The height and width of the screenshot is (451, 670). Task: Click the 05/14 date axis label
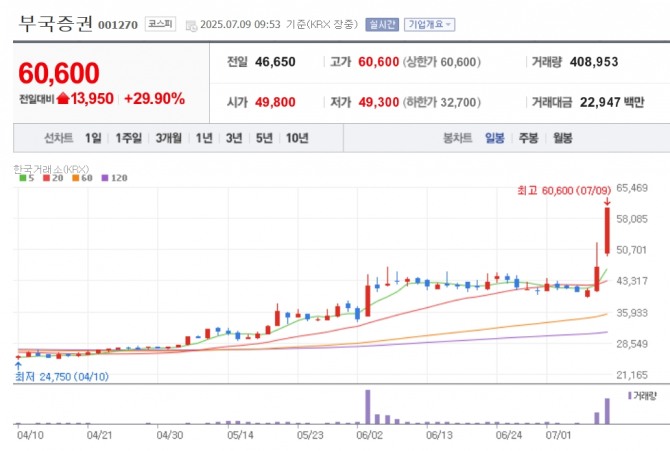click(x=240, y=435)
